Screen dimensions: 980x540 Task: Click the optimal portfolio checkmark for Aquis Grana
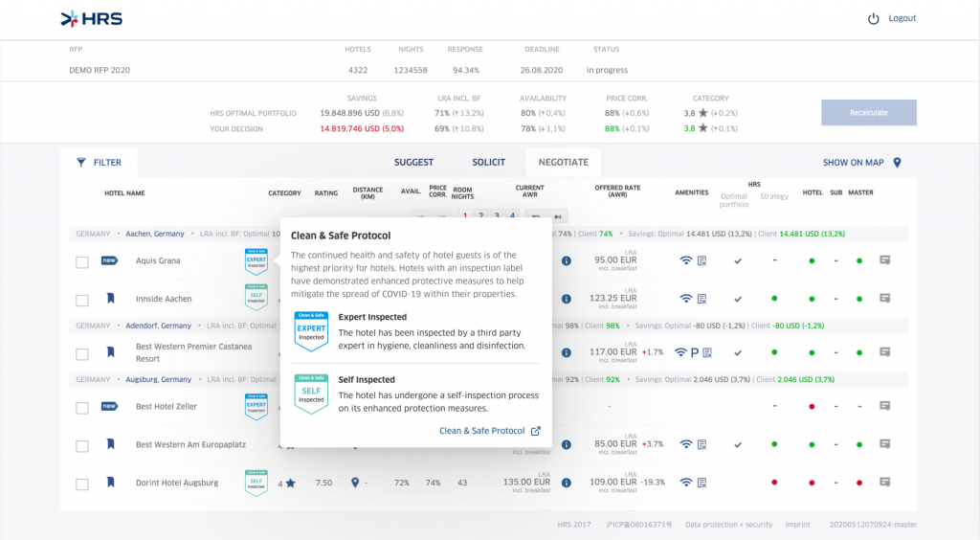[x=738, y=261]
